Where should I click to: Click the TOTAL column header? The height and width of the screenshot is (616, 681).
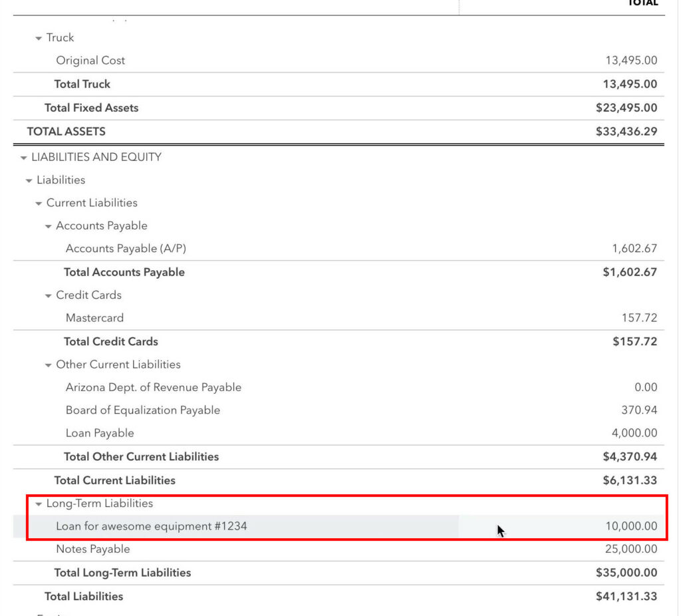point(642,4)
